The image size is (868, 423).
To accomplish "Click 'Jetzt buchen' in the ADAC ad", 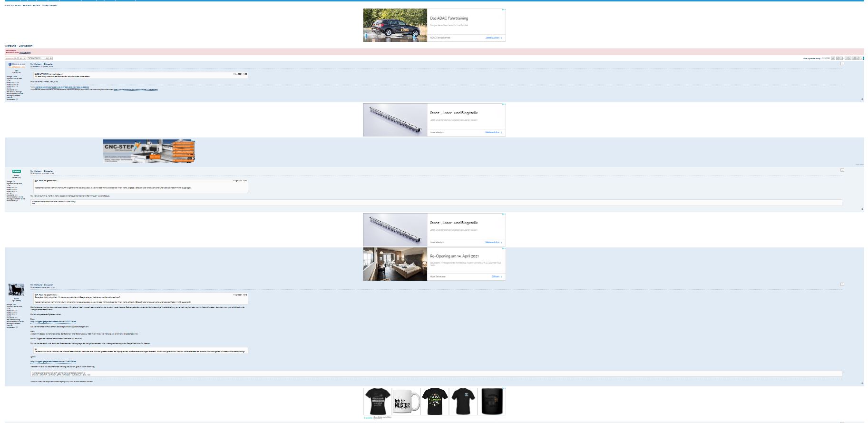I will [x=493, y=38].
